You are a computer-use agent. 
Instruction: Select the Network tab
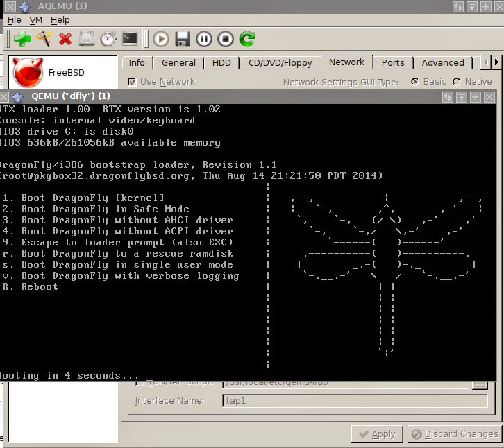tap(346, 62)
